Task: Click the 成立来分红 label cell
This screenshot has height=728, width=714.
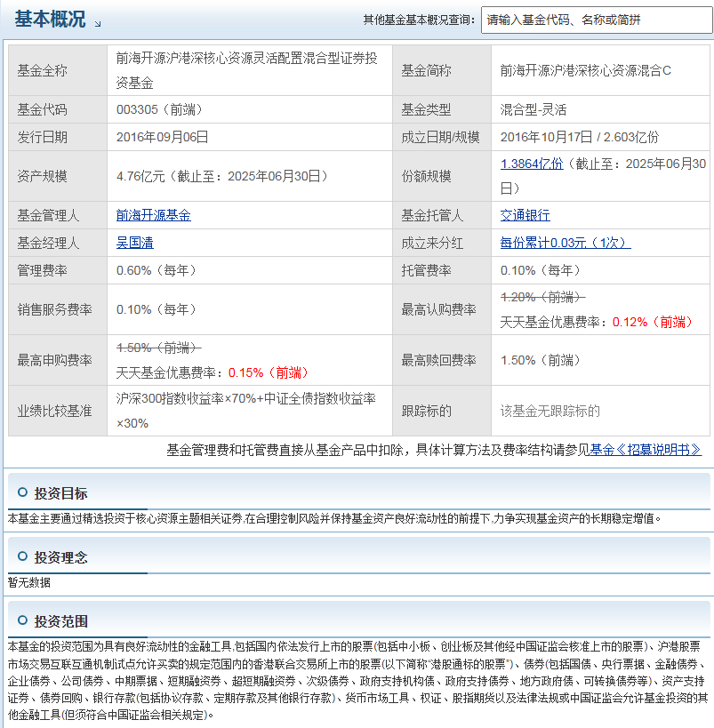Action: point(442,243)
